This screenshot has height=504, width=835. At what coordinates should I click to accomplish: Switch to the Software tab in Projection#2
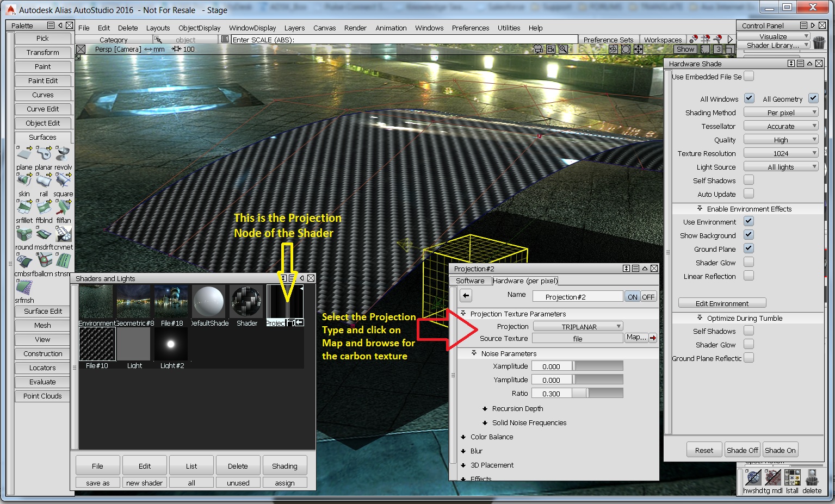click(470, 281)
